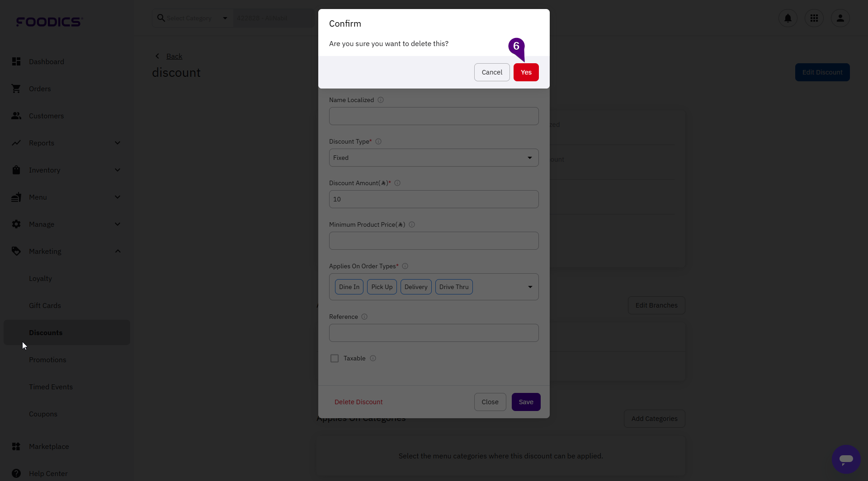Open the user profile icon
Image resolution: width=868 pixels, height=481 pixels.
pos(840,18)
